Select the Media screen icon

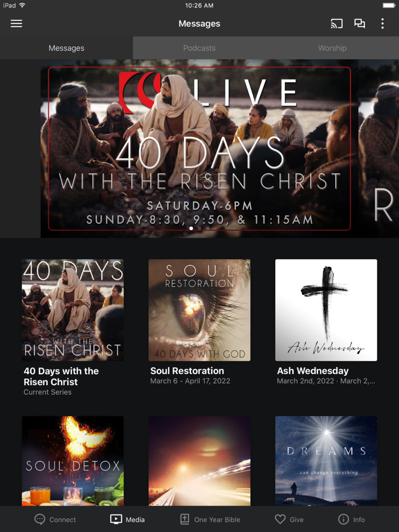pos(116,519)
